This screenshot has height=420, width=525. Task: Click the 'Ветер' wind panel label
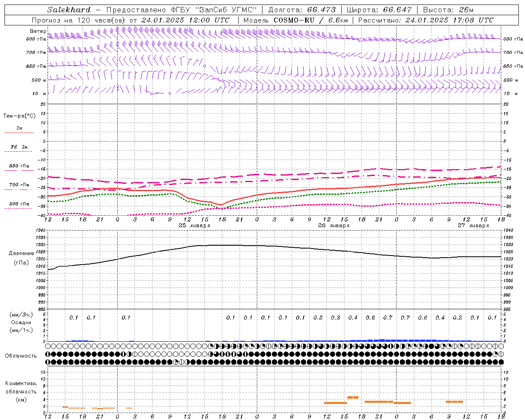coord(38,31)
